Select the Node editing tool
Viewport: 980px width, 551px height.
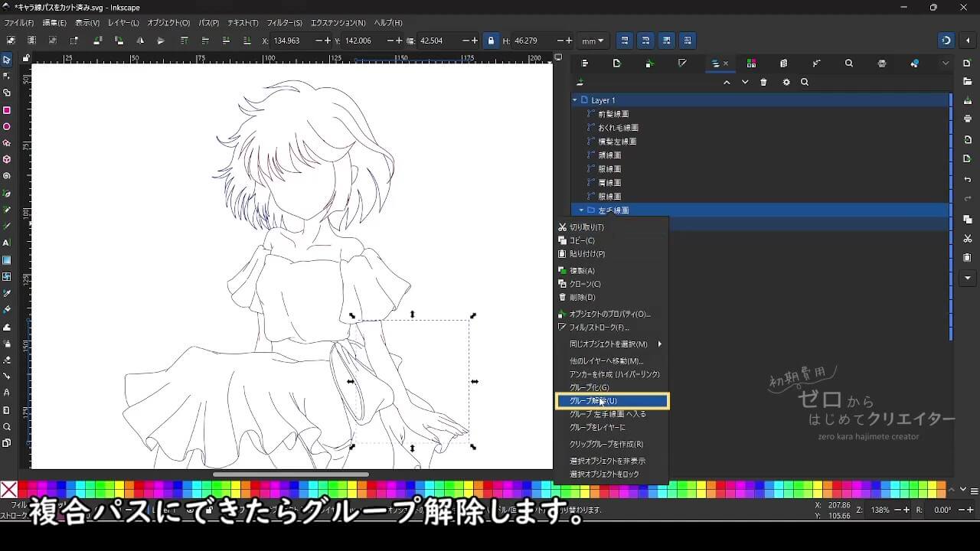pos(7,76)
